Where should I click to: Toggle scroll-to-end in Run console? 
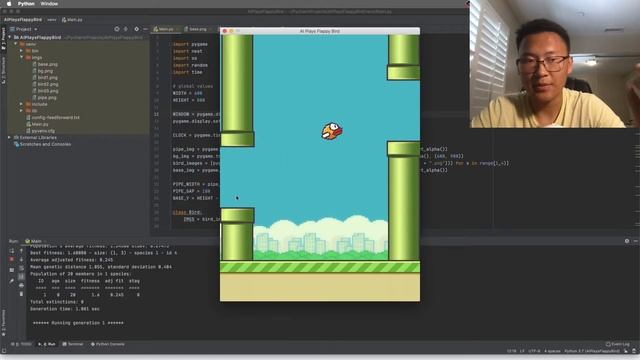click(x=21, y=277)
